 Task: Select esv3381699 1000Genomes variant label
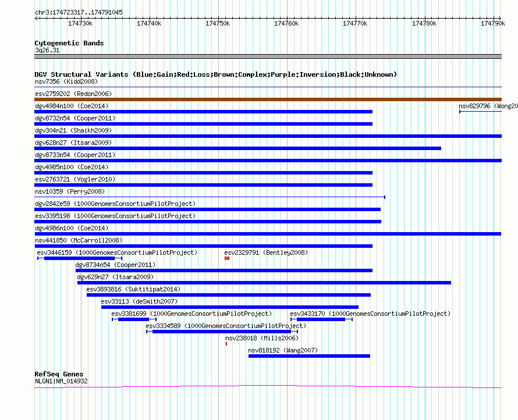[191, 314]
